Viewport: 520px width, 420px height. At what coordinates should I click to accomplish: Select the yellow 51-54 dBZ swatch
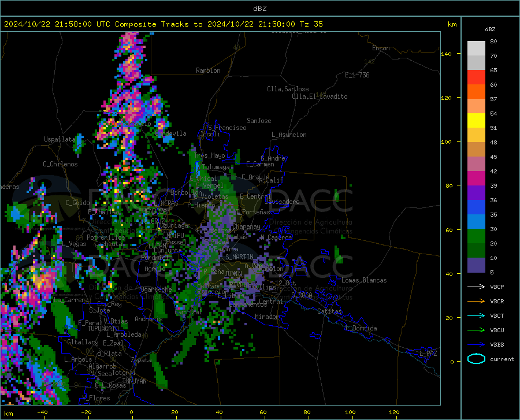(x=476, y=121)
